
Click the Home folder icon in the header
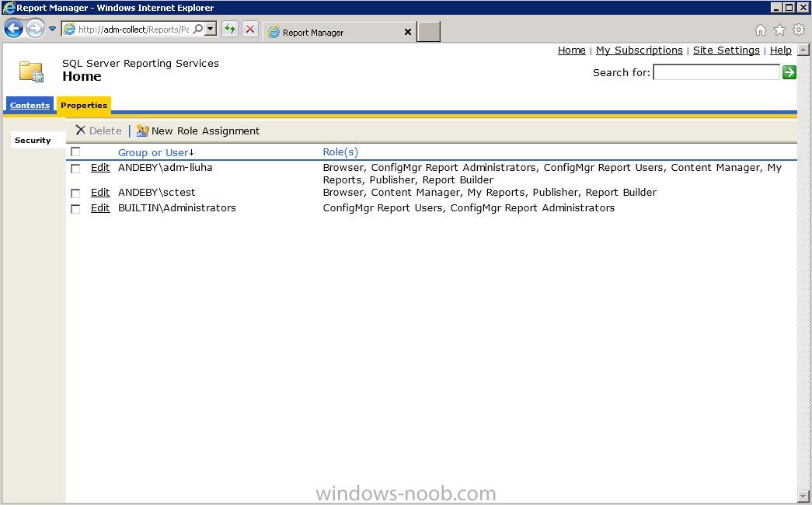tap(31, 71)
